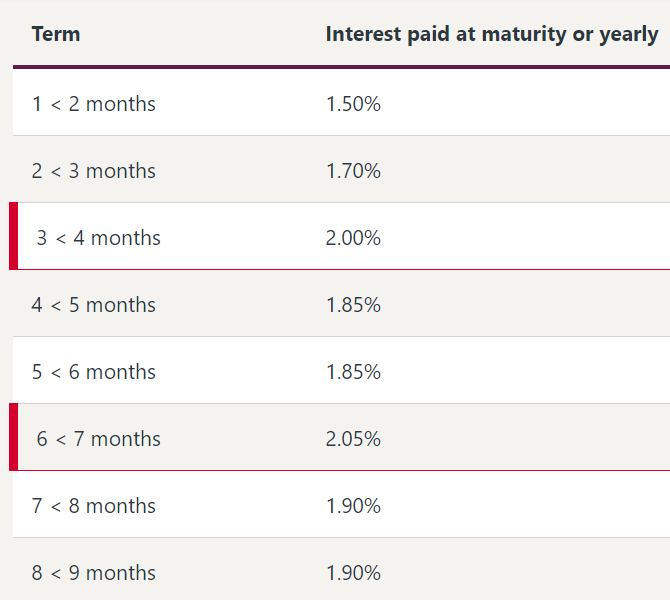Click the 1.85% rate for 5 < 6 months
670x600 pixels.
point(353,372)
